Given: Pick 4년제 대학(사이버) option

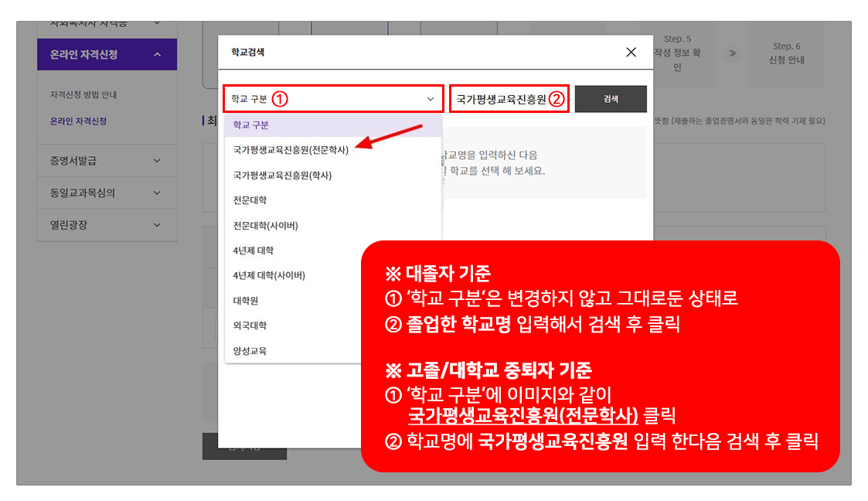Looking at the screenshot, I should point(268,276).
